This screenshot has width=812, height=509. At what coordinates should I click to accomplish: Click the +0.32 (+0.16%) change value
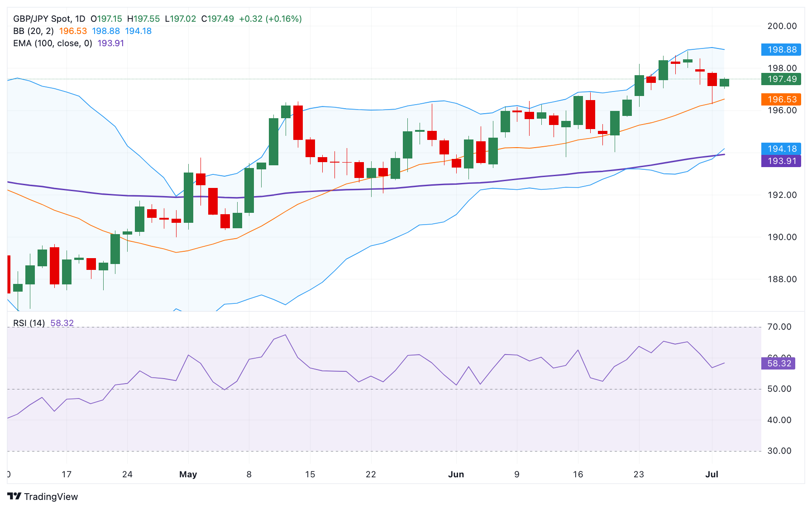point(270,19)
